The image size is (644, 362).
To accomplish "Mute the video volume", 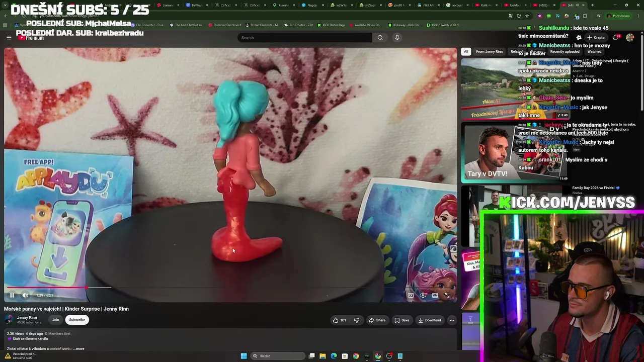I will [x=25, y=295].
